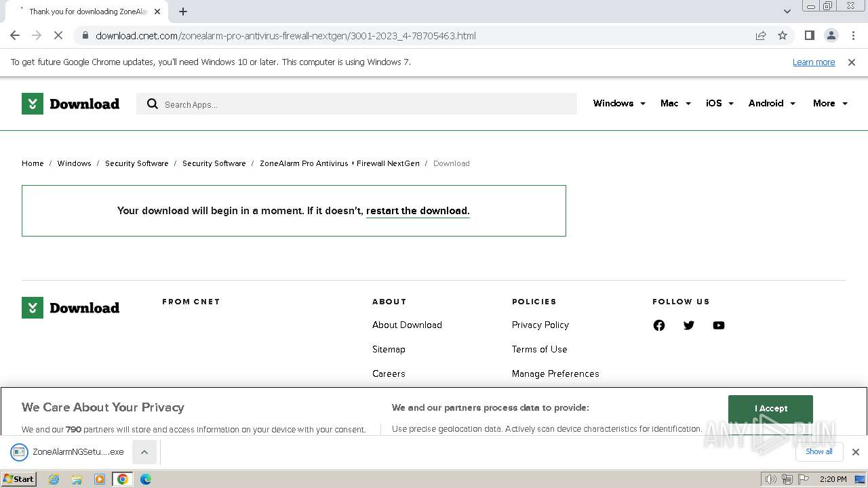Open File Explorer from taskbar
The height and width of the screenshot is (488, 868).
tap(77, 479)
